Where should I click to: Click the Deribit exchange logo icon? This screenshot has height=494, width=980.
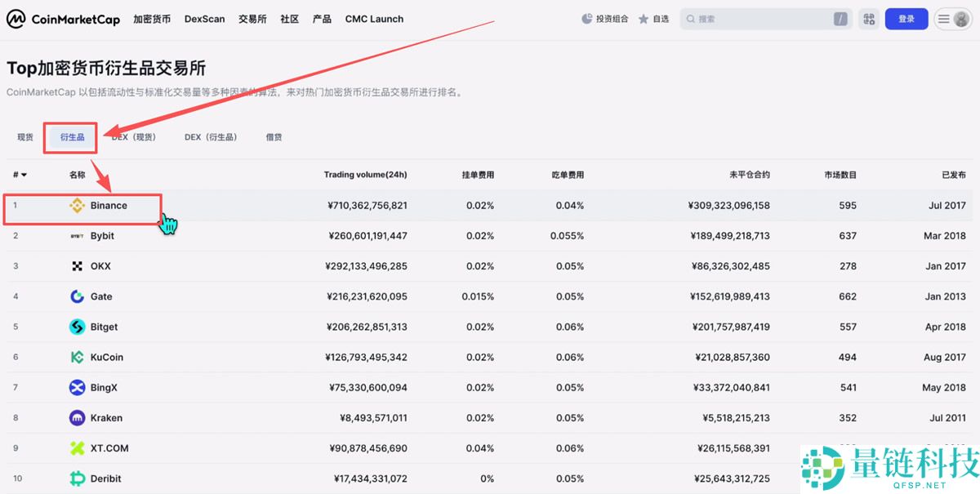[76, 478]
